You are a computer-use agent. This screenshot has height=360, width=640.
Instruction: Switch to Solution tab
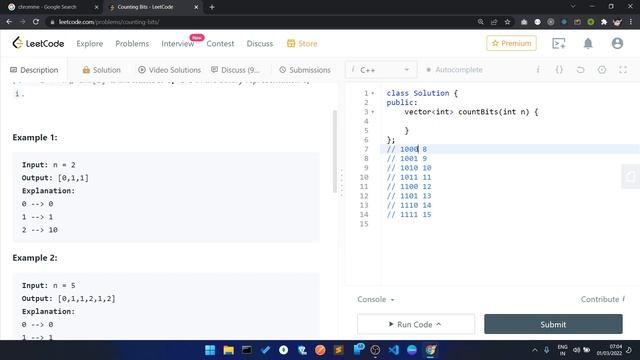click(102, 70)
